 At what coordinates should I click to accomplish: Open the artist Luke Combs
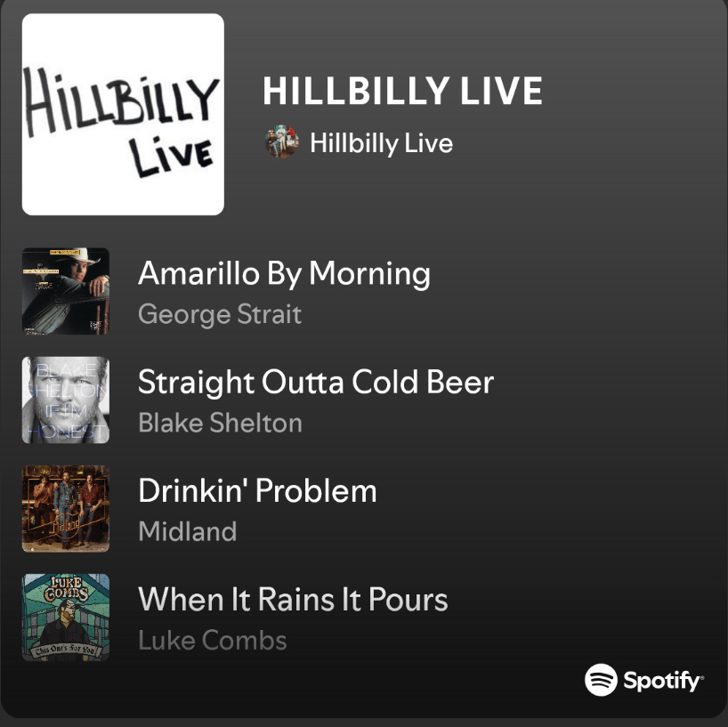click(212, 640)
